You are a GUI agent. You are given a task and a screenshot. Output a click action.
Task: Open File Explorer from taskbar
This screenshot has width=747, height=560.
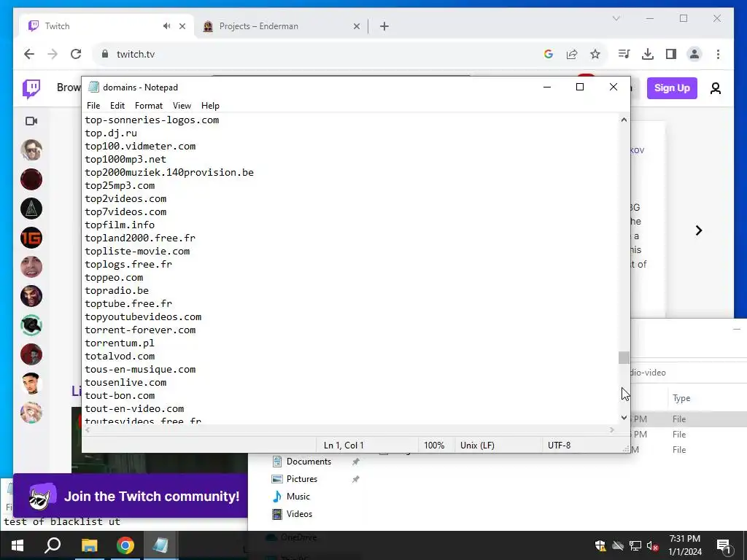(x=89, y=545)
